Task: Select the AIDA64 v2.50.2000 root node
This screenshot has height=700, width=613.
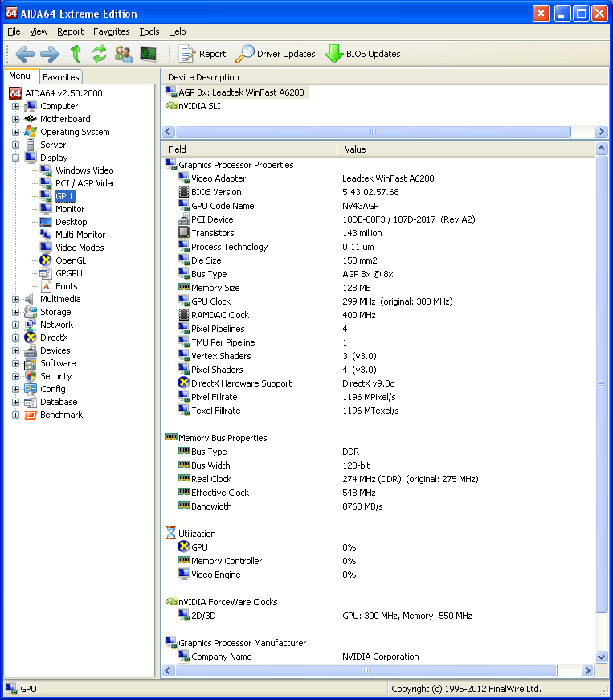Action: (x=55, y=93)
